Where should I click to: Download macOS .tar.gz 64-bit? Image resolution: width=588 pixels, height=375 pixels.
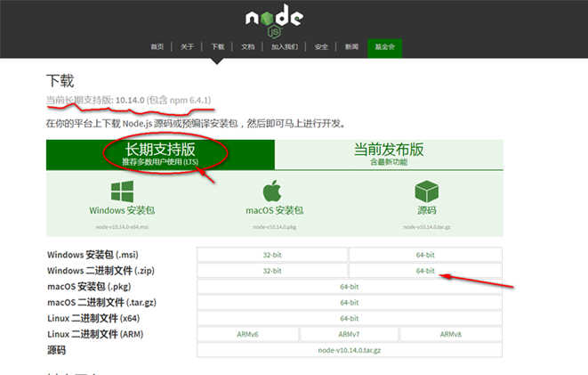[x=350, y=303]
